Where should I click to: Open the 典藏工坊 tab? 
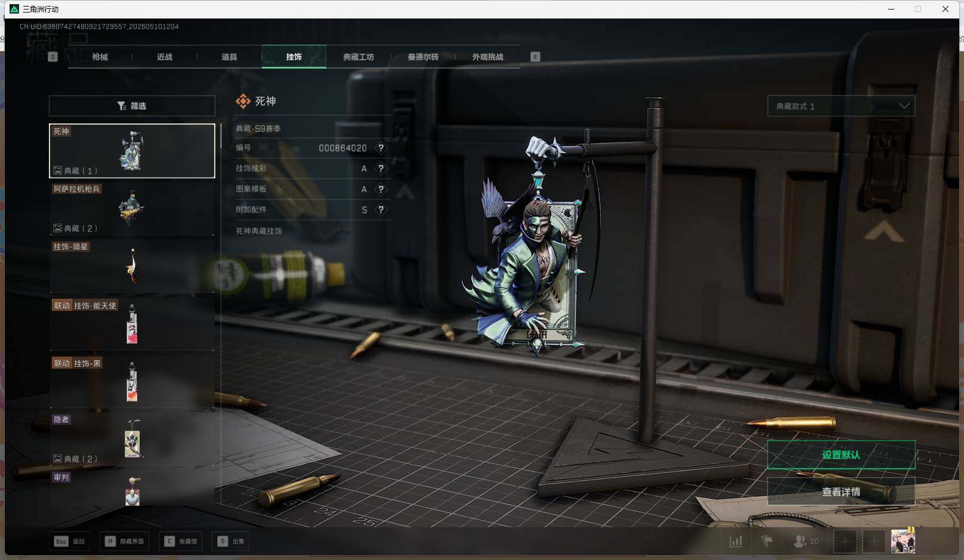click(x=359, y=57)
